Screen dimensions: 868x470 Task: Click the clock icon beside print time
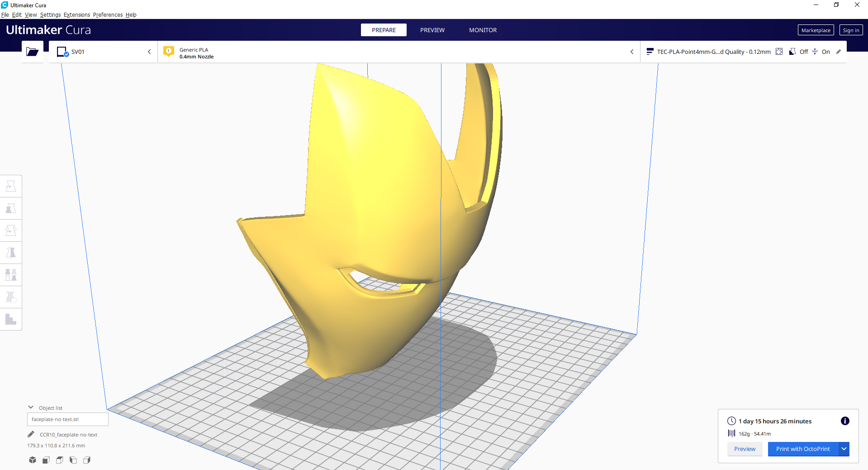(x=731, y=421)
